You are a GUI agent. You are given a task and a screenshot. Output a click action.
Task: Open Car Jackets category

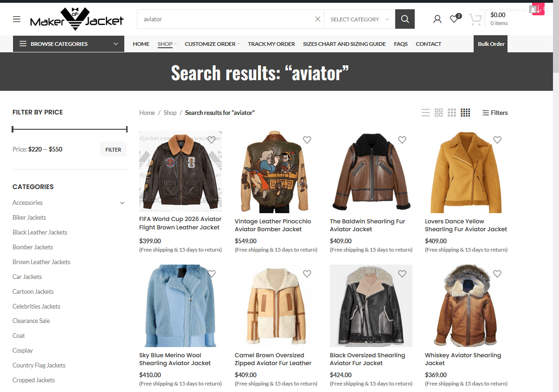tap(27, 277)
